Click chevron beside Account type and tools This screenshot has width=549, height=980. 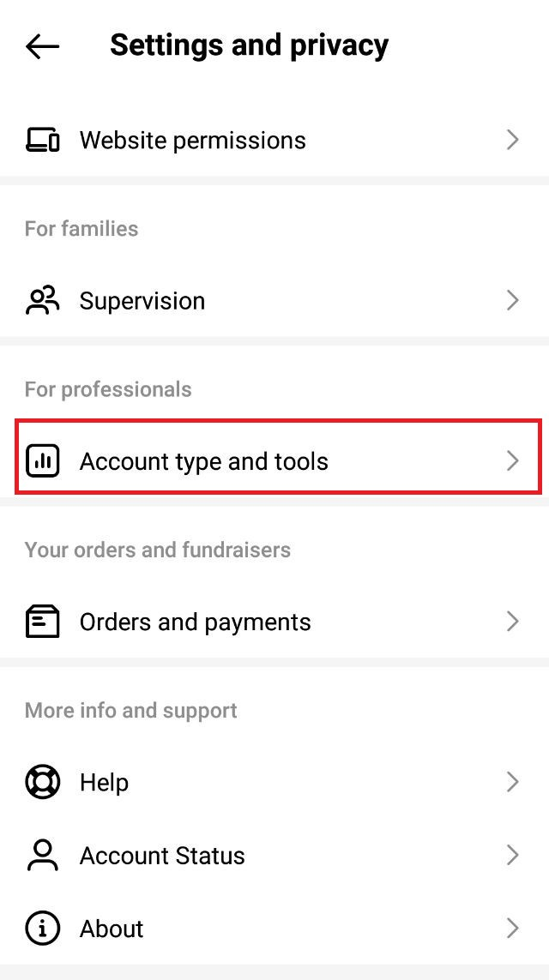coord(513,461)
